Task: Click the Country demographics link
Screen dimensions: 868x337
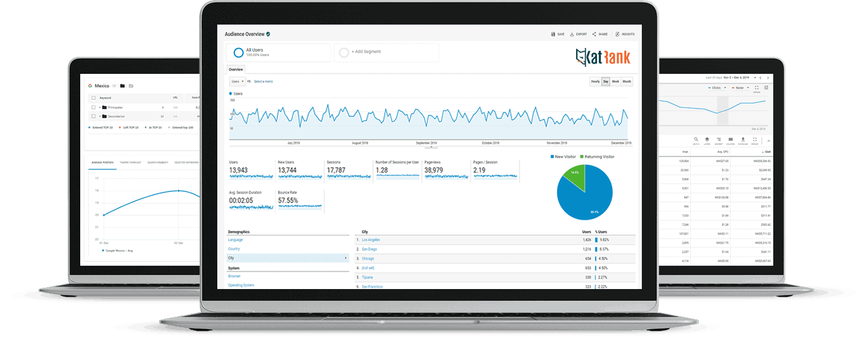Action: [234, 249]
